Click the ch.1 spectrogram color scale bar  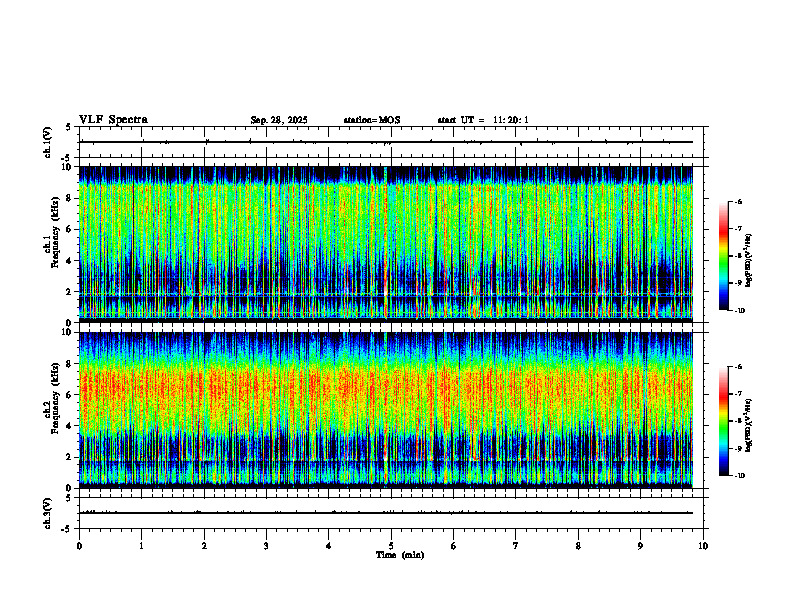[x=724, y=256]
